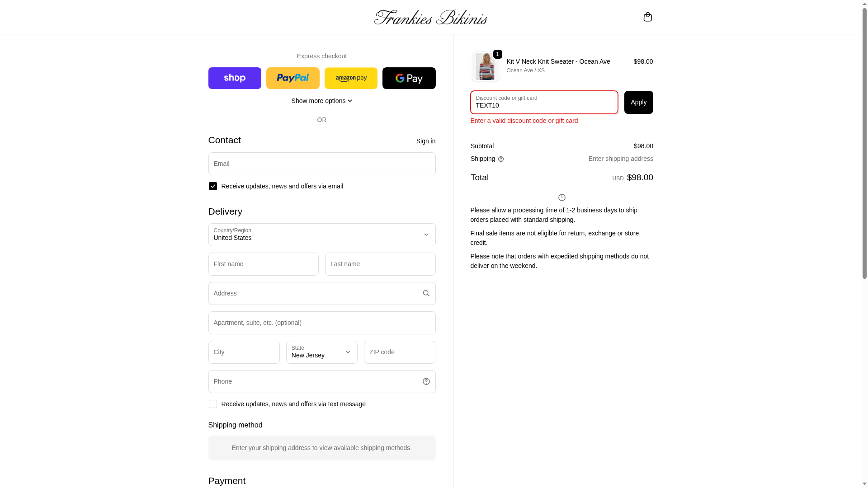
Task: Click the exclamation notice icon under total
Action: pos(562,197)
